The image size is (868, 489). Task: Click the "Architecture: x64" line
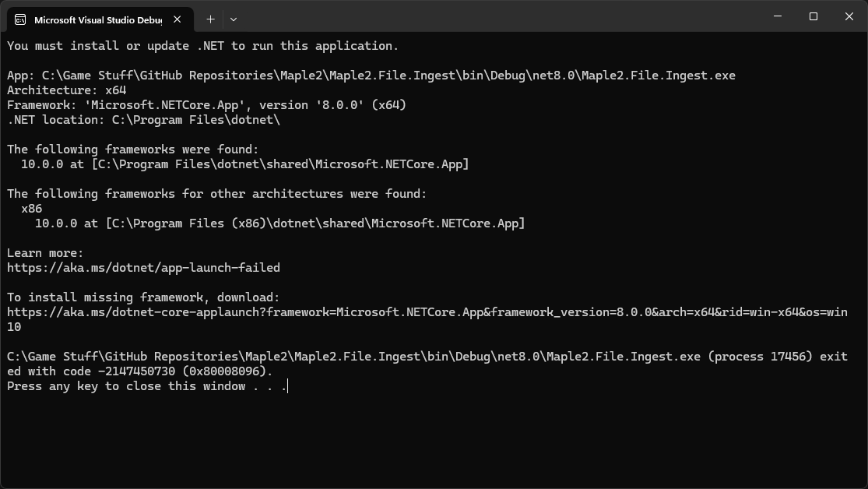67,90
